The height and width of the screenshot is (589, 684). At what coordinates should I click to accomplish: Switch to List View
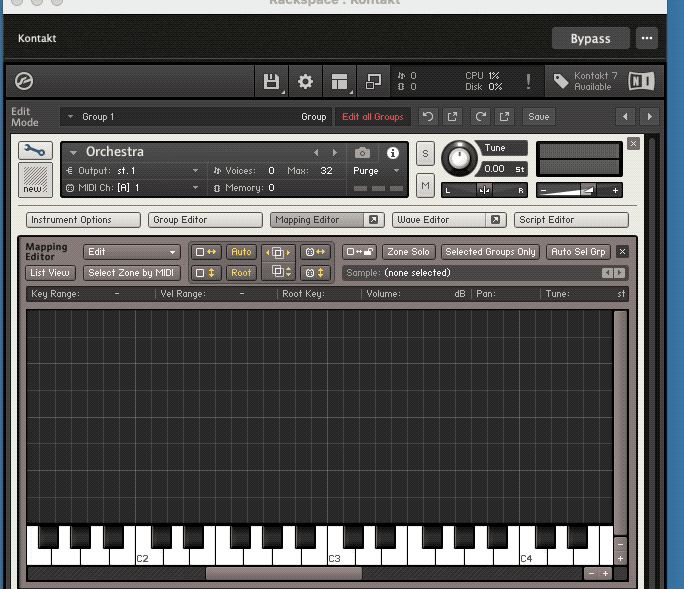coord(50,273)
